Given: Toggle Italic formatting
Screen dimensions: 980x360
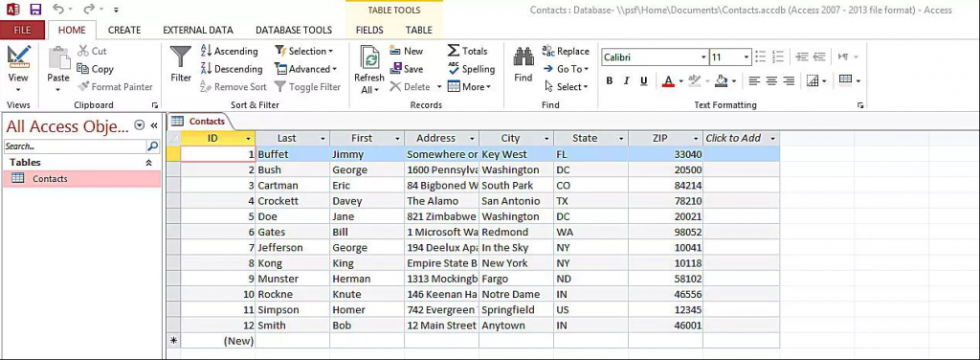Looking at the screenshot, I should pyautogui.click(x=626, y=80).
